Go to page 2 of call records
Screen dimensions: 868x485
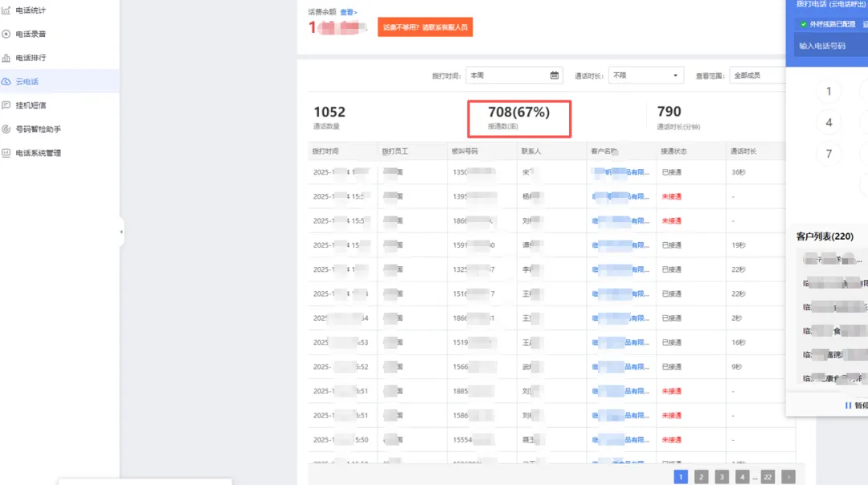(x=701, y=476)
